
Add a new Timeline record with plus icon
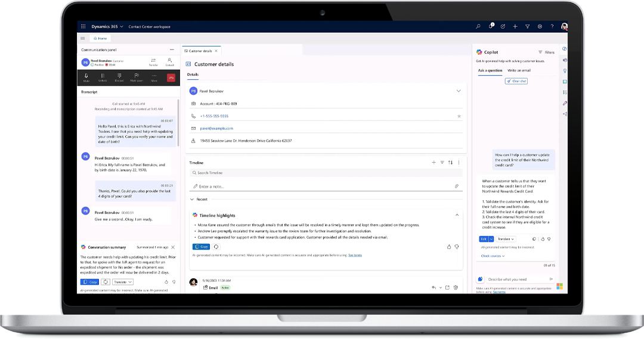click(434, 163)
